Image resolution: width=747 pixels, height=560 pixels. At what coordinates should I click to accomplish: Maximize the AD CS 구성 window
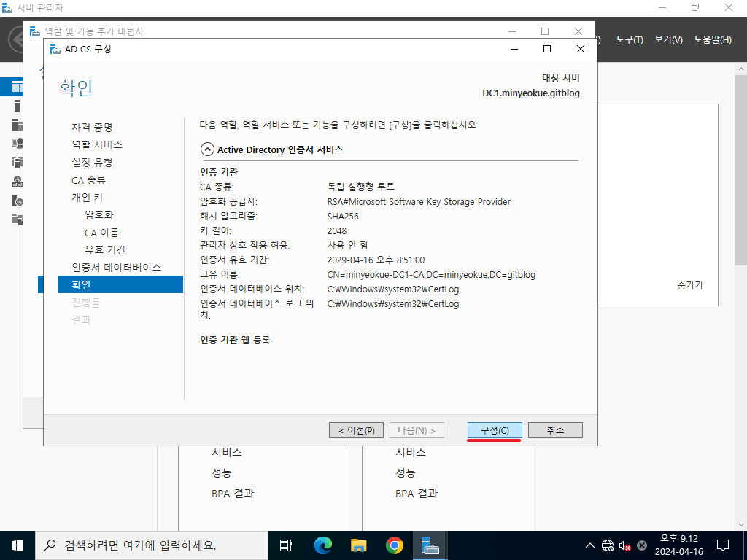click(547, 49)
